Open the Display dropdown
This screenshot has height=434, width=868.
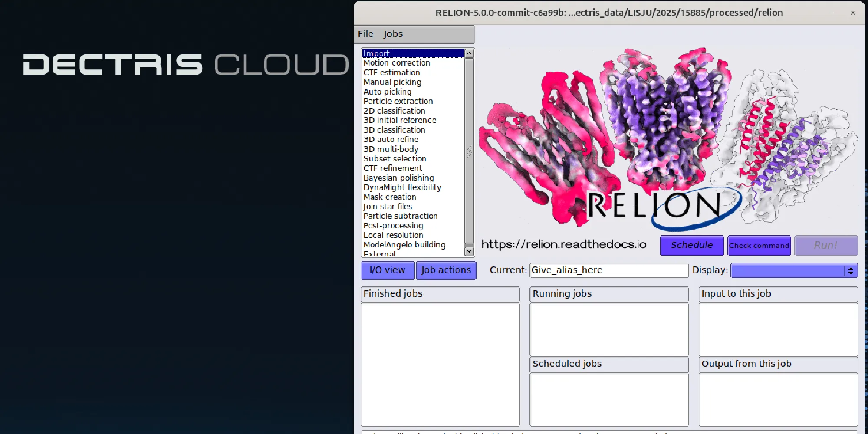(x=794, y=270)
